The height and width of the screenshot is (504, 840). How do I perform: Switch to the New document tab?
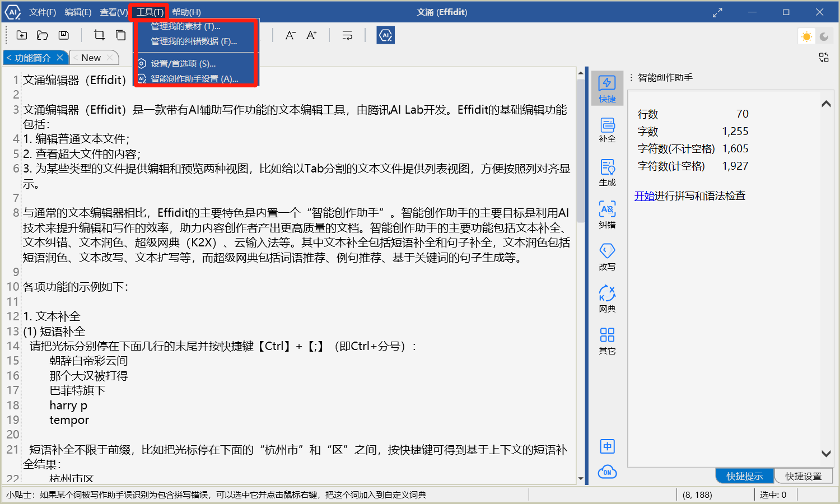(x=91, y=58)
